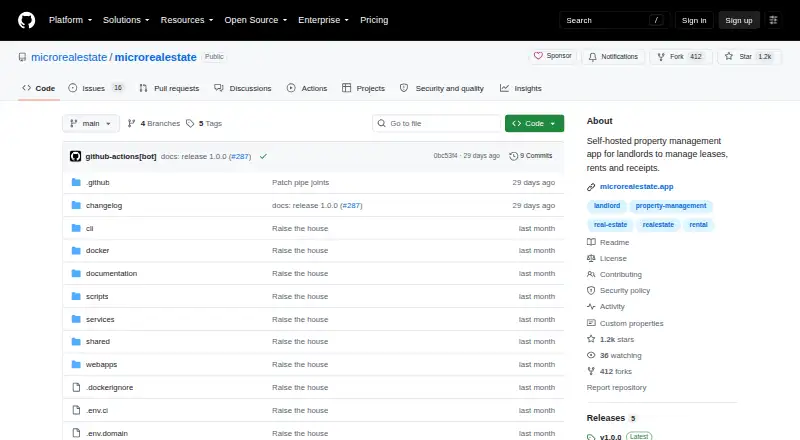800x440 pixels.
Task: Click the real-estate topic tag
Action: 610,225
